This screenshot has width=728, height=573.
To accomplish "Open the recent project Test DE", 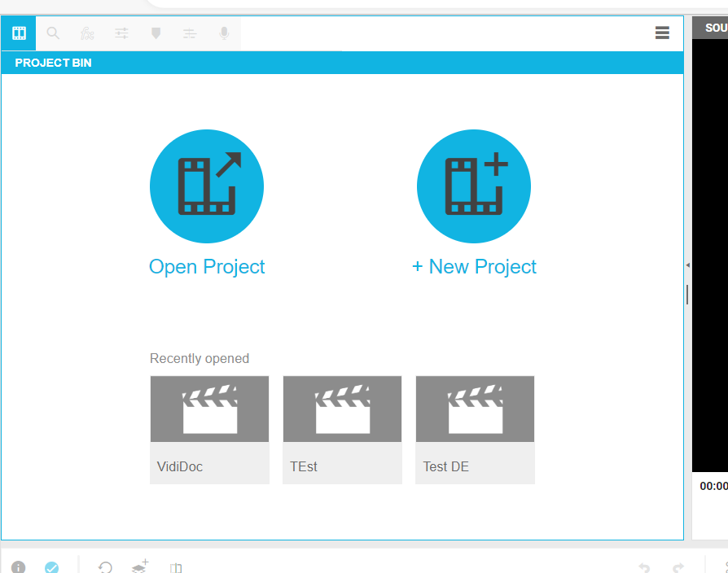I will (475, 430).
